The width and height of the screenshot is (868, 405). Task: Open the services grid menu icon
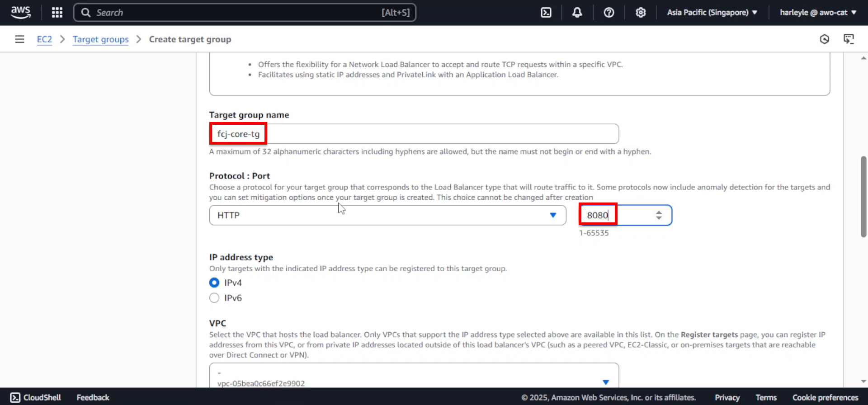pos(57,13)
